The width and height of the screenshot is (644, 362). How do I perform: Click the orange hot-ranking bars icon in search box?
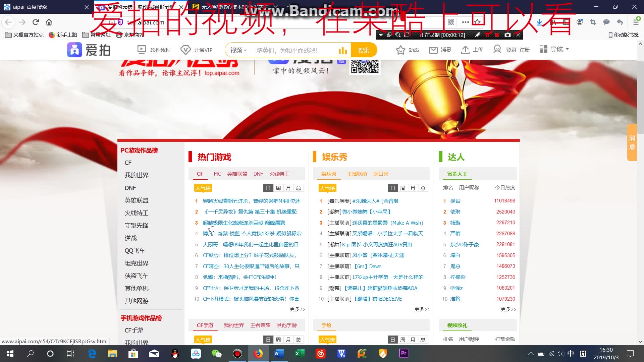coord(343,50)
